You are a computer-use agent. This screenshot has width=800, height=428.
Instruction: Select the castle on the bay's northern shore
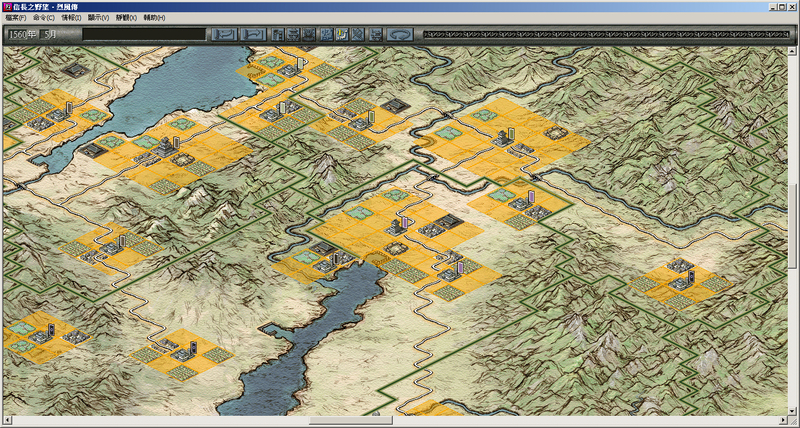click(327, 264)
